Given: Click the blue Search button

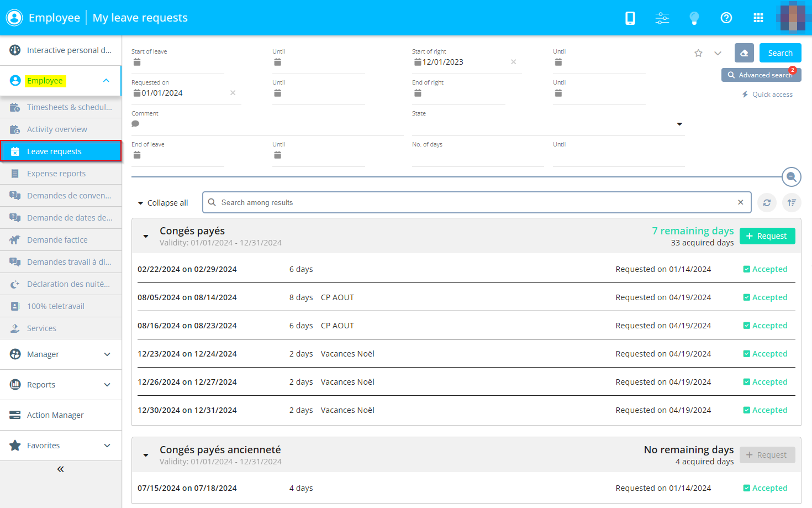Looking at the screenshot, I should click(x=780, y=53).
